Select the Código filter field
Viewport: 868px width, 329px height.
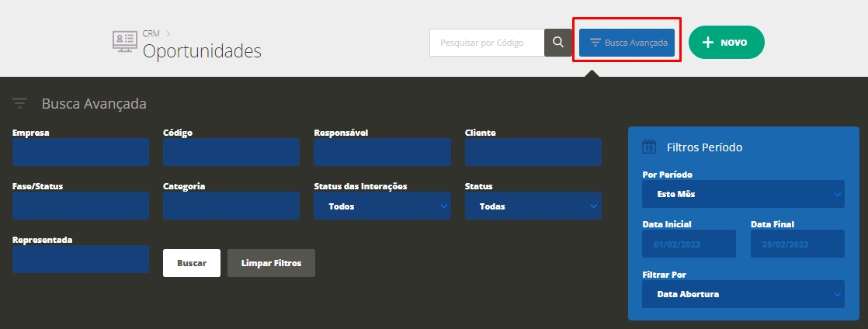(231, 153)
